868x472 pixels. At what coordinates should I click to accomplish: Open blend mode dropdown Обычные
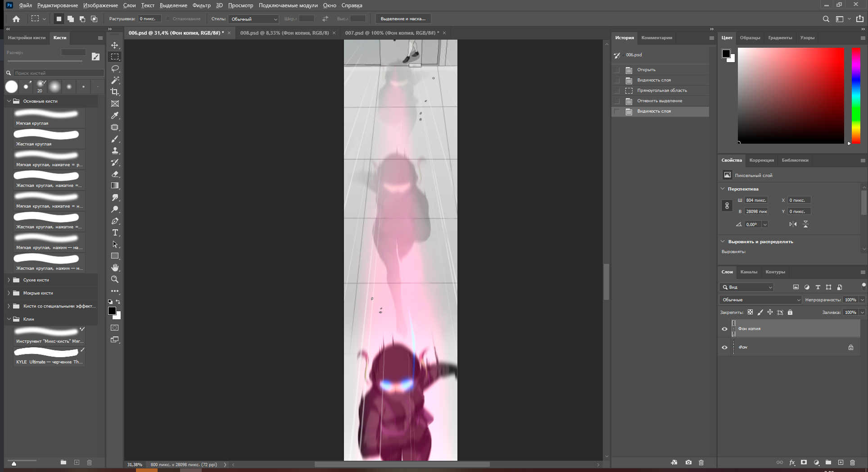761,300
